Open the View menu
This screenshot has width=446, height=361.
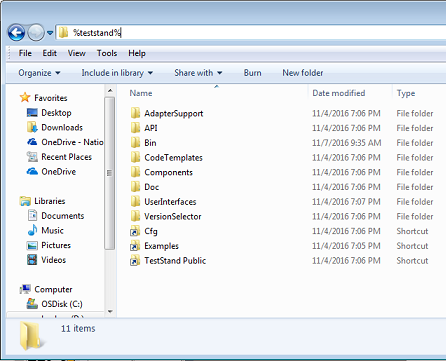(76, 53)
